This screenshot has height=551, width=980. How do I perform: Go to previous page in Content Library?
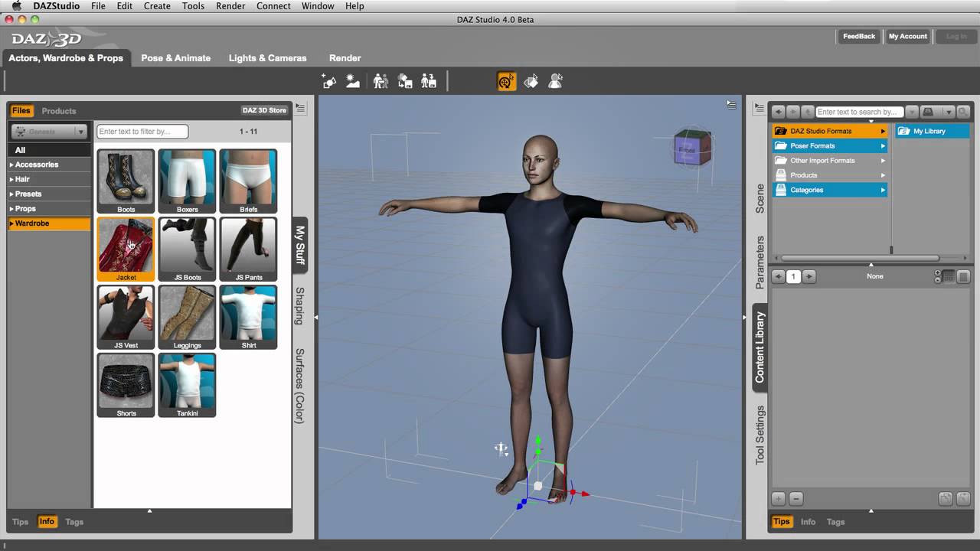coord(779,276)
